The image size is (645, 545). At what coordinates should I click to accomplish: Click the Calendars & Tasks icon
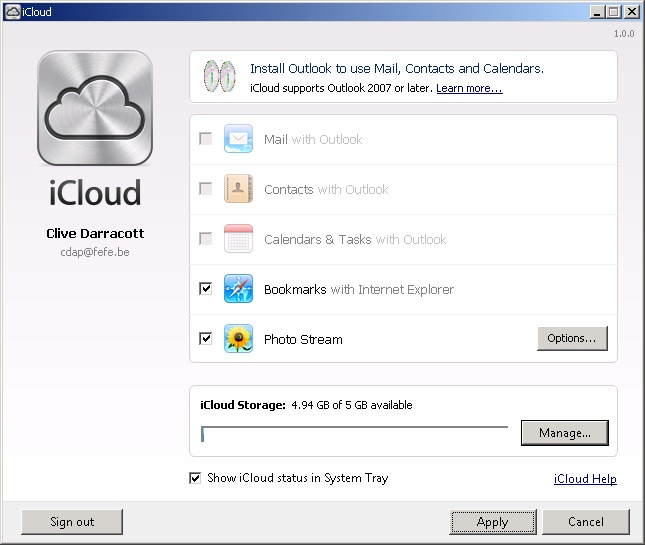point(238,239)
